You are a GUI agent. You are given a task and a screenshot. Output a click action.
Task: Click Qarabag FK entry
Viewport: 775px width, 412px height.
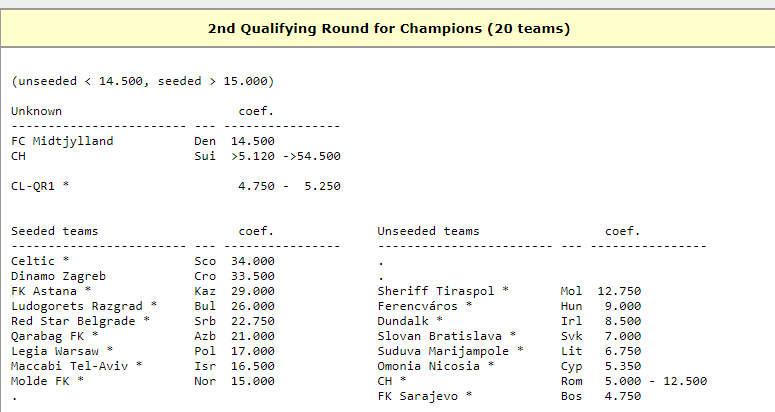(47, 336)
